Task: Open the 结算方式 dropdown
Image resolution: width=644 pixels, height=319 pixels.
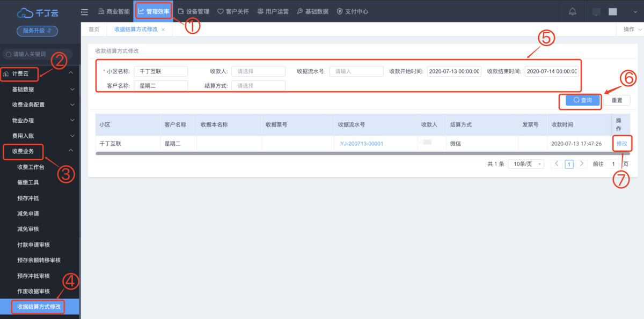Action: (x=258, y=86)
